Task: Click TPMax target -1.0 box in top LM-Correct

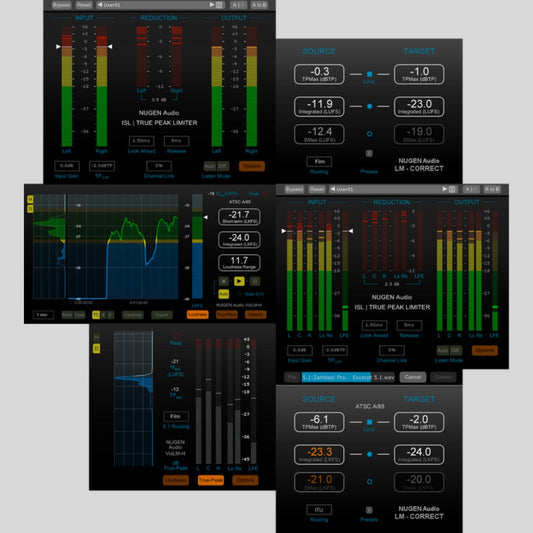Action: (419, 74)
